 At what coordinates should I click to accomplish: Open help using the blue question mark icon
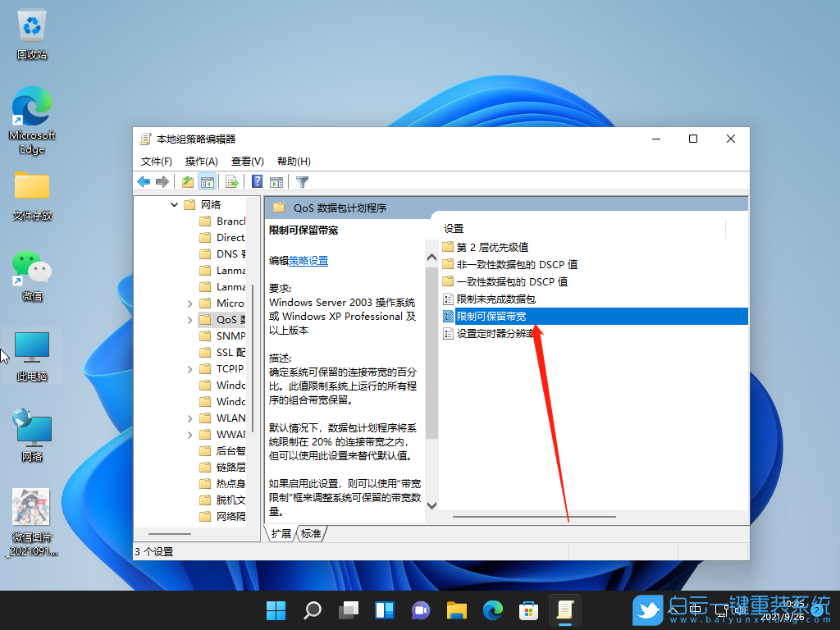(257, 181)
